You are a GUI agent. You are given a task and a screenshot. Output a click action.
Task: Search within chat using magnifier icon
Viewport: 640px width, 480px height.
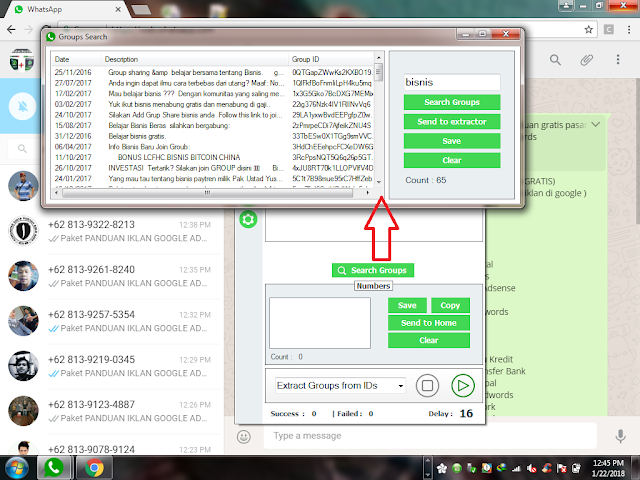[555, 60]
